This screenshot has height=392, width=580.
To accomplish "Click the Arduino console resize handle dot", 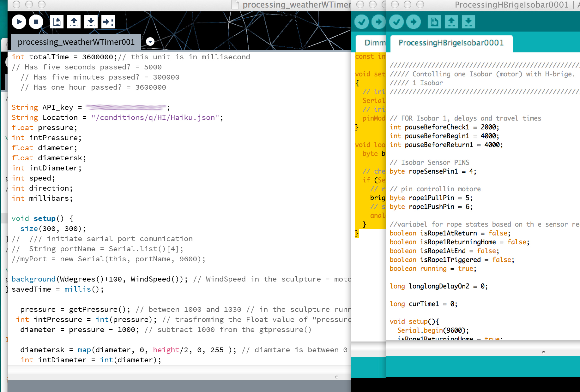I will [543, 352].
